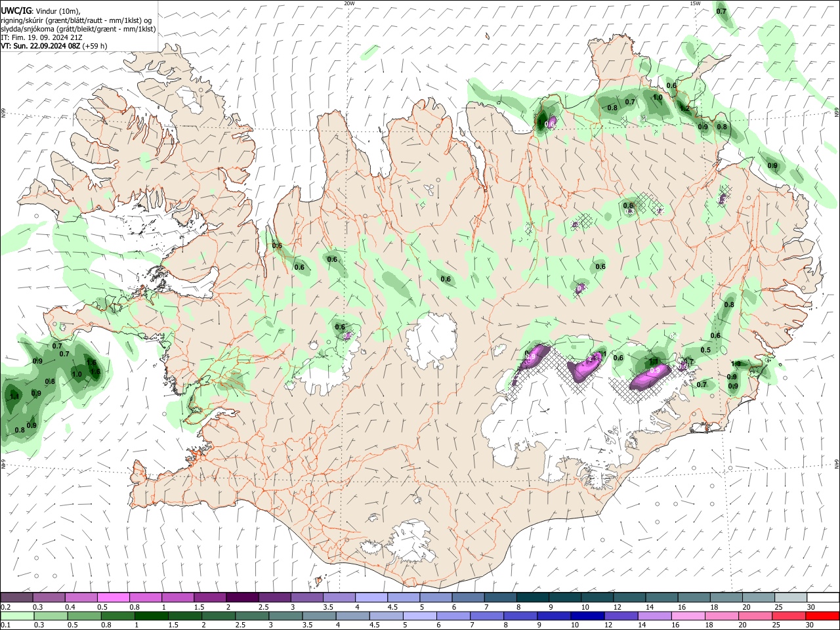Viewport: 840px width, 630px height.
Task: Choose the medium green rain swatch starting at 0.5
Action: point(84,616)
